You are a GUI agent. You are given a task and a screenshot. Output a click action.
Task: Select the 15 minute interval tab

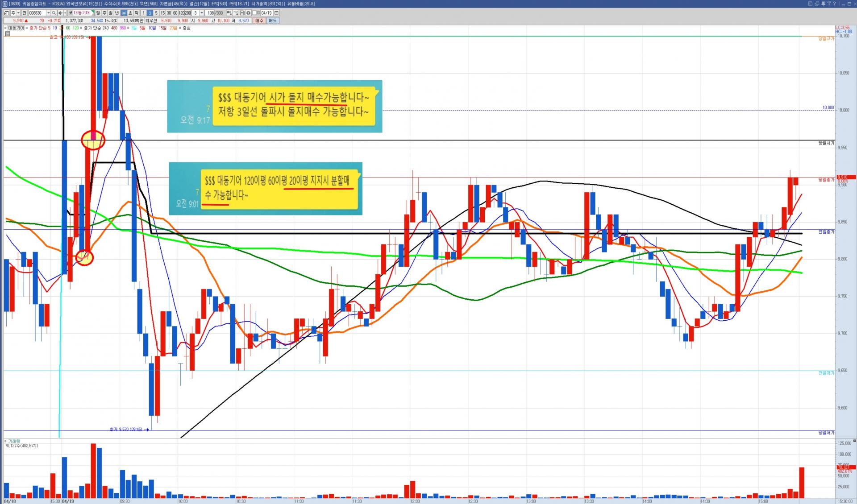(162, 13)
